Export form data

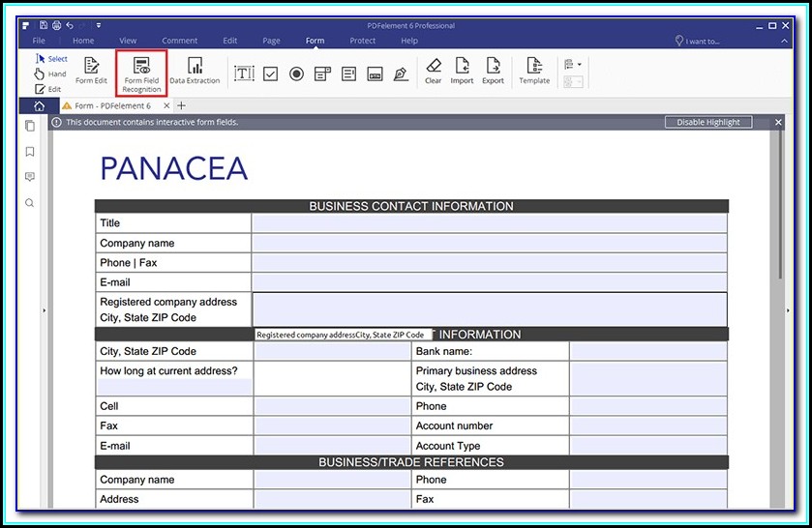coord(493,71)
